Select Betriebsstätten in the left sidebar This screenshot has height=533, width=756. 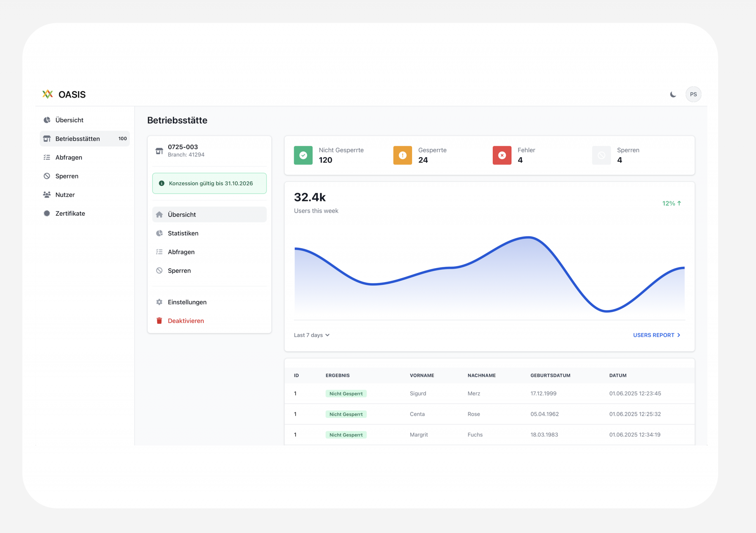pos(78,139)
